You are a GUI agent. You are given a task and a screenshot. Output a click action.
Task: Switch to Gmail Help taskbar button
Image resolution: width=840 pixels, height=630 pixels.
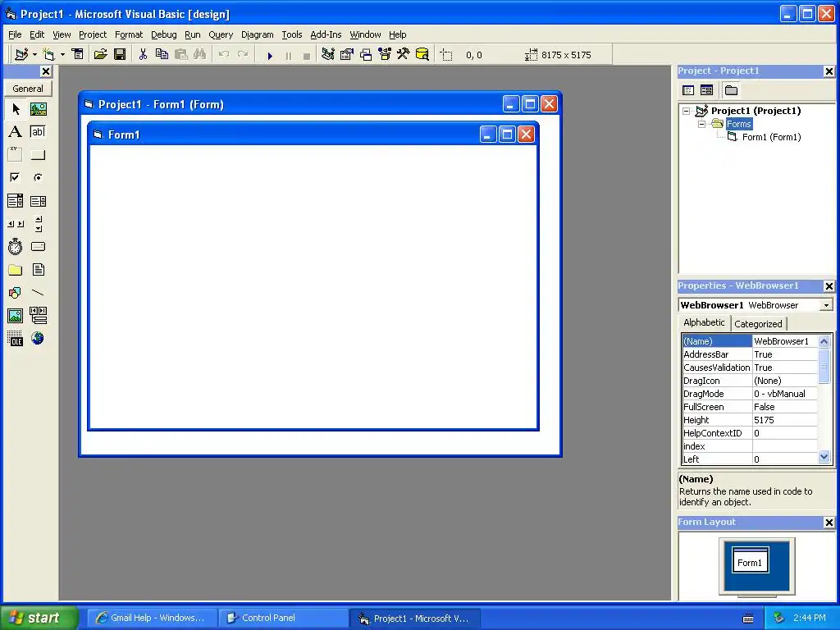point(152,619)
